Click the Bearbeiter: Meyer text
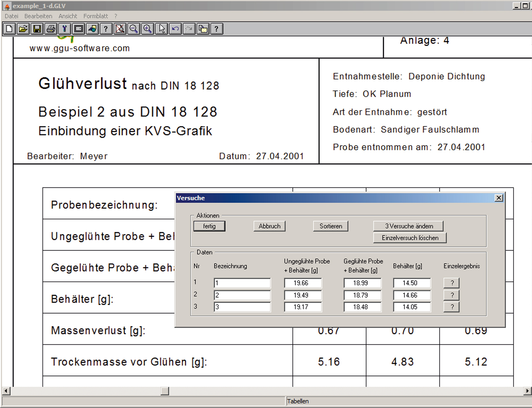The image size is (532, 408). pyautogui.click(x=67, y=156)
